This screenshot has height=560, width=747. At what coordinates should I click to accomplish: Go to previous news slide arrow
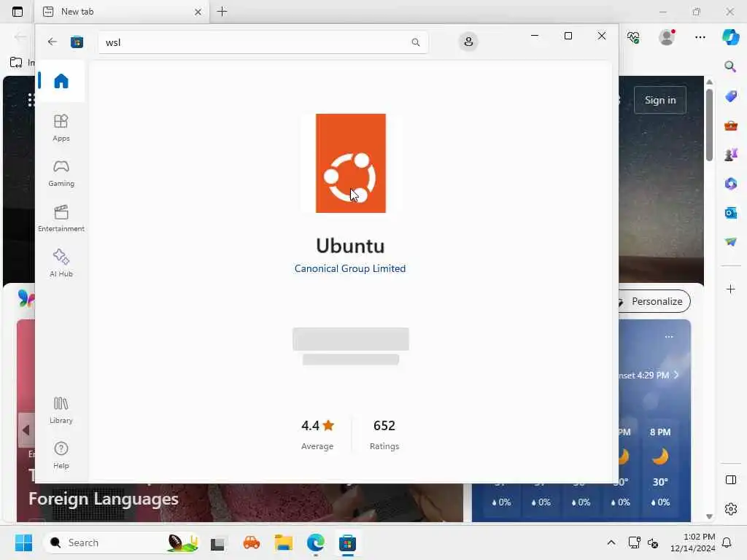(x=26, y=430)
